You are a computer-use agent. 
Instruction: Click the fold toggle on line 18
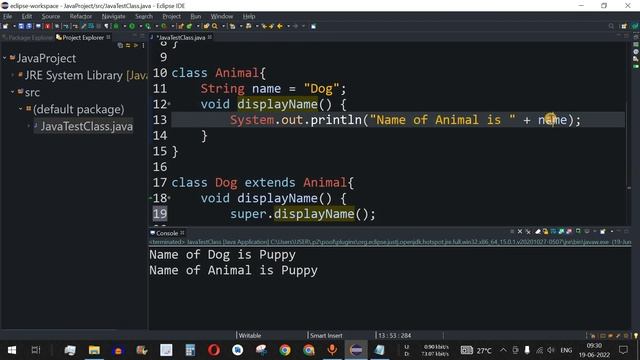pyautogui.click(x=169, y=198)
